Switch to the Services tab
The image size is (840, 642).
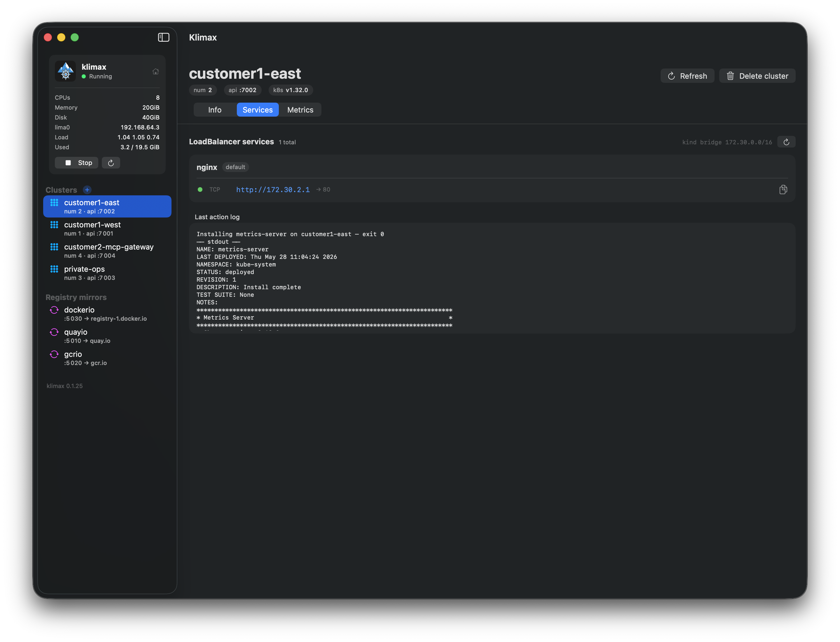click(258, 110)
